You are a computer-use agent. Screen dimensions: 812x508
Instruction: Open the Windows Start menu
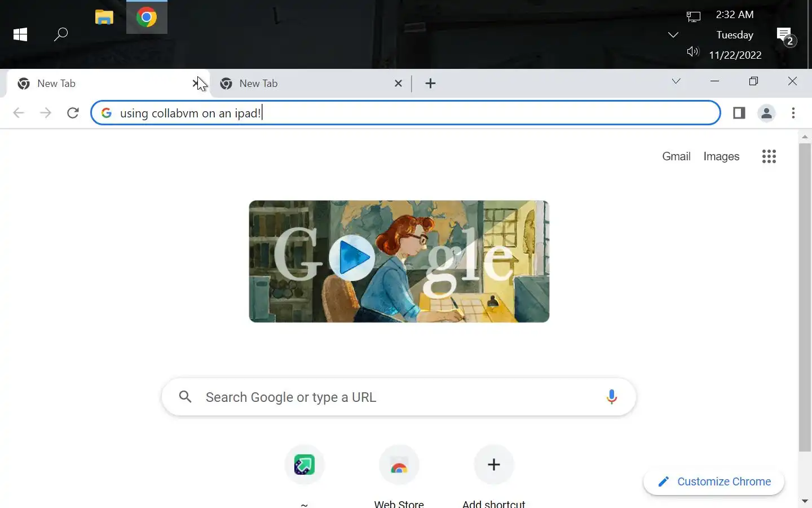pyautogui.click(x=20, y=34)
